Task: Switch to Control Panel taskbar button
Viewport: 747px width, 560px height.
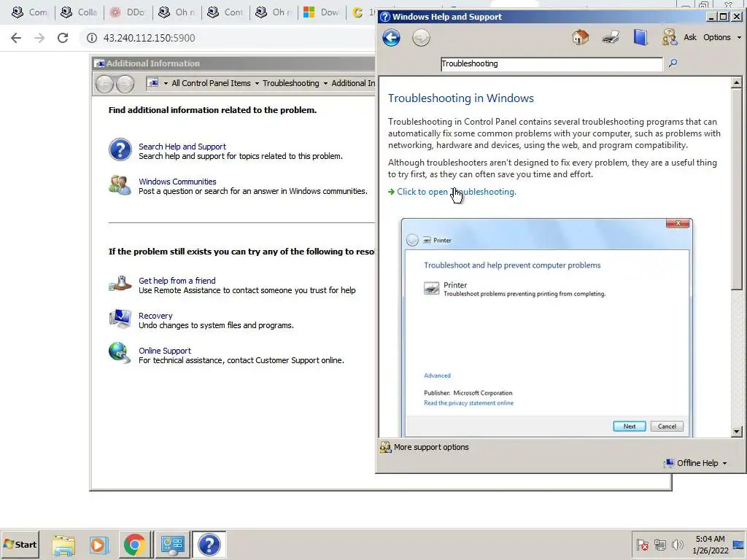Action: tap(172, 545)
